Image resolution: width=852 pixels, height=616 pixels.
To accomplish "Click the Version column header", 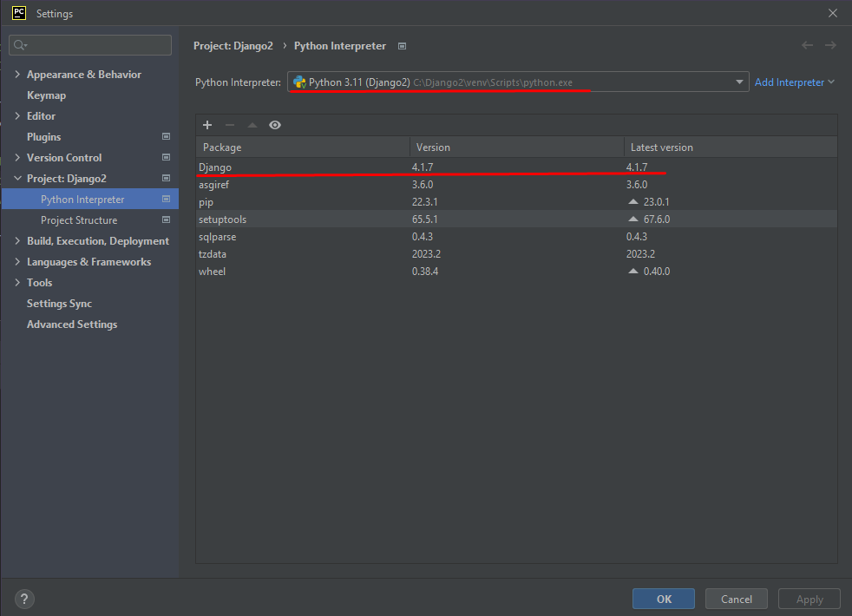I will [517, 147].
